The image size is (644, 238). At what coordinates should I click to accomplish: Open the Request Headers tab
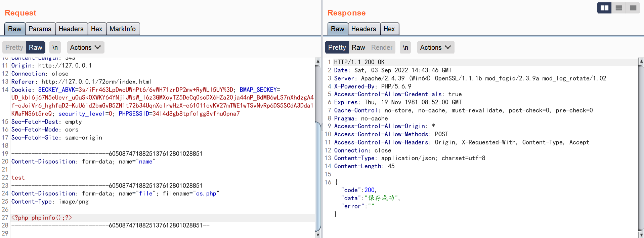(71, 29)
